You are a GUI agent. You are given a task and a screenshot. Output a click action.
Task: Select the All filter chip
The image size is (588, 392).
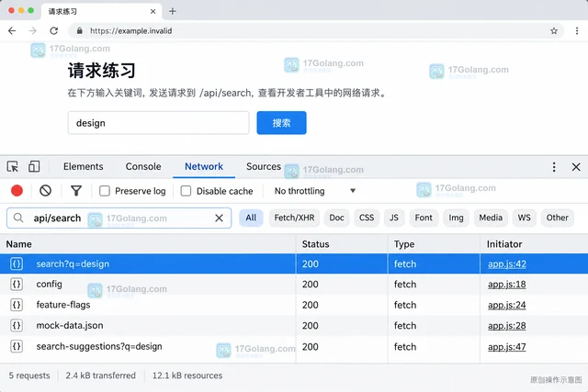(251, 218)
